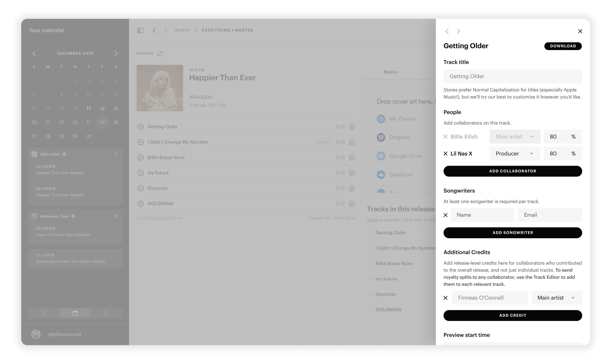Viewport: 611px width, 364px height.
Task: Edit the Track title field
Action: (513, 76)
